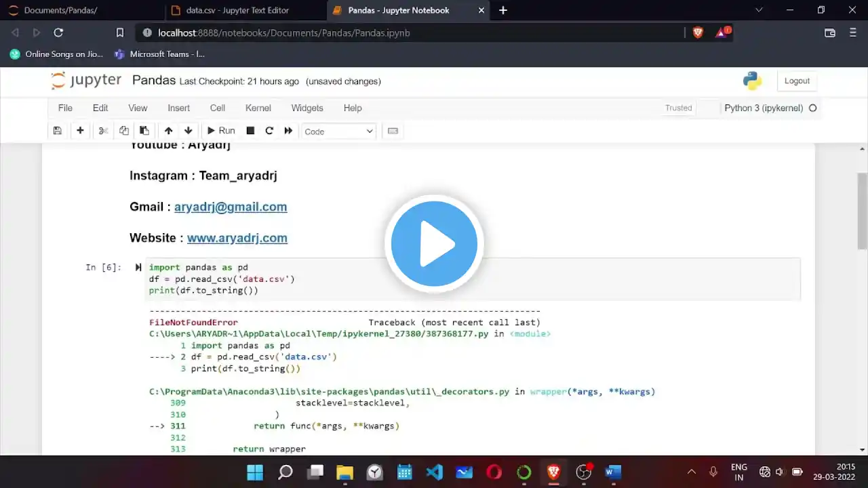Open the Brave wallet icon
868x488 pixels.
829,33
